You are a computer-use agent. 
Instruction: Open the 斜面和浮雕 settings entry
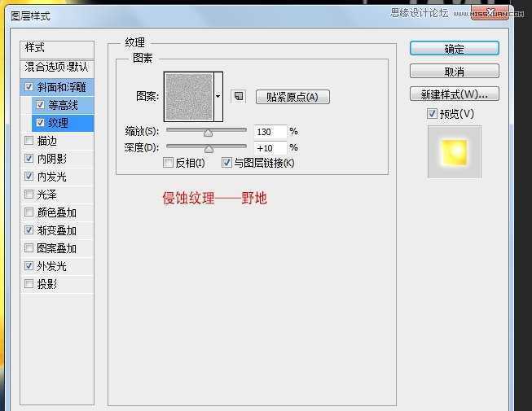pos(61,87)
